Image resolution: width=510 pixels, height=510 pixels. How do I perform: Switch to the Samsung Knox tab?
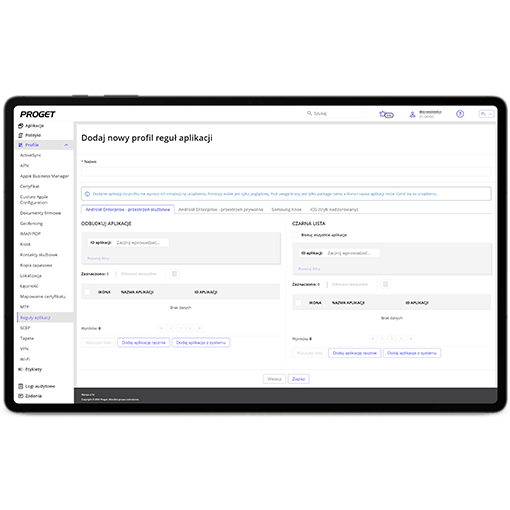tap(286, 209)
